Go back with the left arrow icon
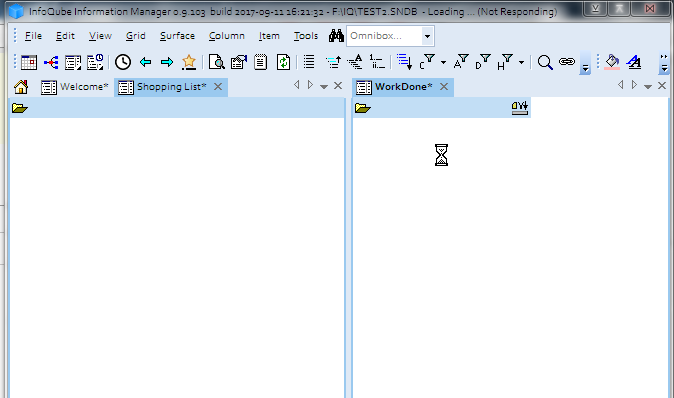The width and height of the screenshot is (674, 398). 145,62
